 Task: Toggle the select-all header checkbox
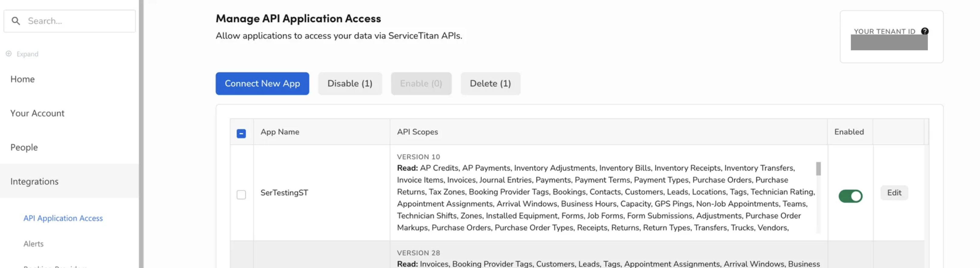pyautogui.click(x=241, y=133)
